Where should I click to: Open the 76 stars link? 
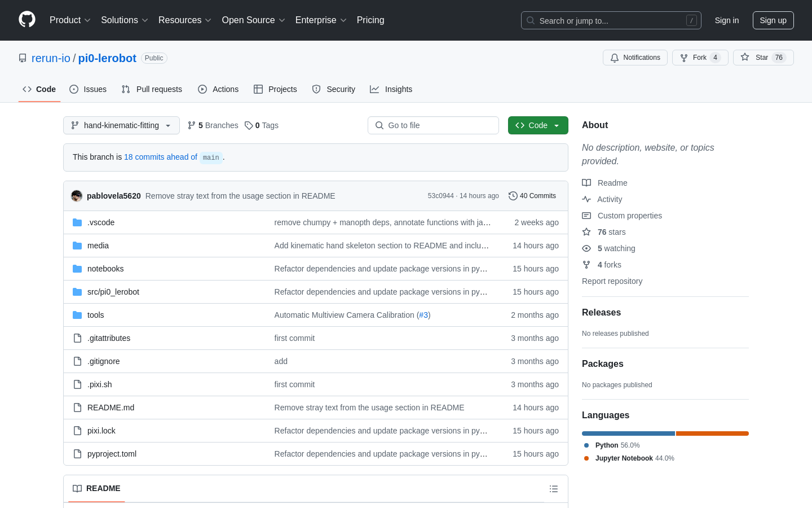pyautogui.click(x=612, y=232)
